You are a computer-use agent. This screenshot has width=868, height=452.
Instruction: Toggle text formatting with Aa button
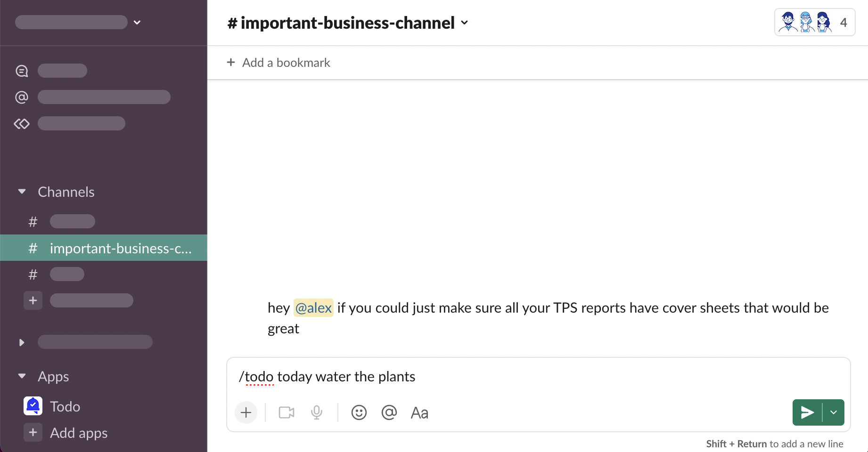tap(419, 412)
